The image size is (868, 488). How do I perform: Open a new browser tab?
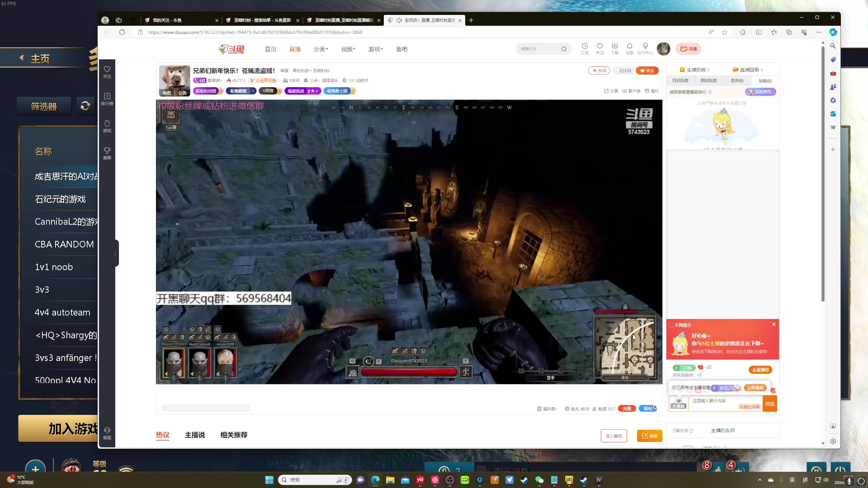click(x=471, y=20)
